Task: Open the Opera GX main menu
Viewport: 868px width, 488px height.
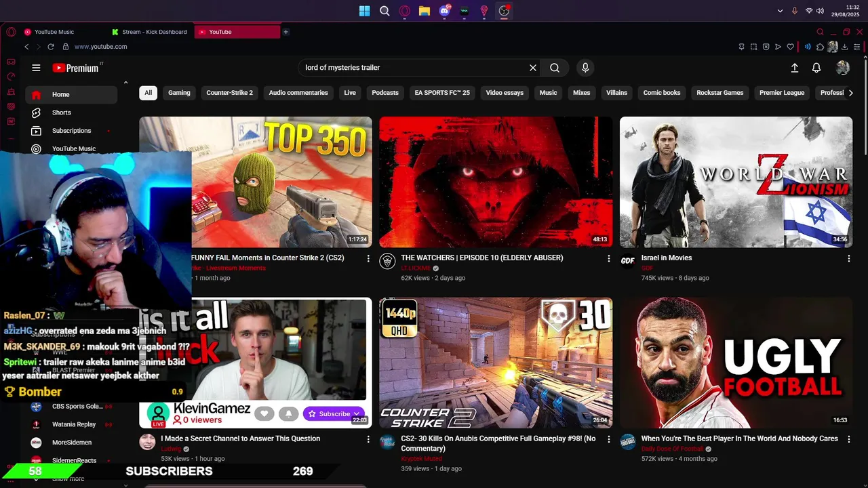Action: tap(11, 32)
